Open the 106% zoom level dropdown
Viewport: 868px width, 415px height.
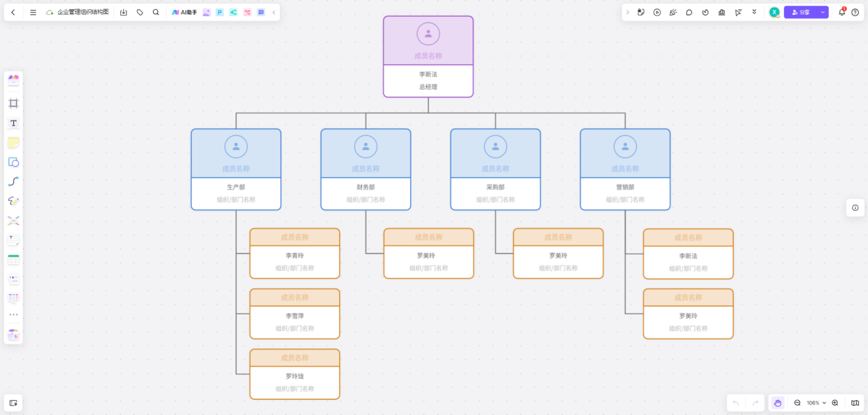(816, 403)
